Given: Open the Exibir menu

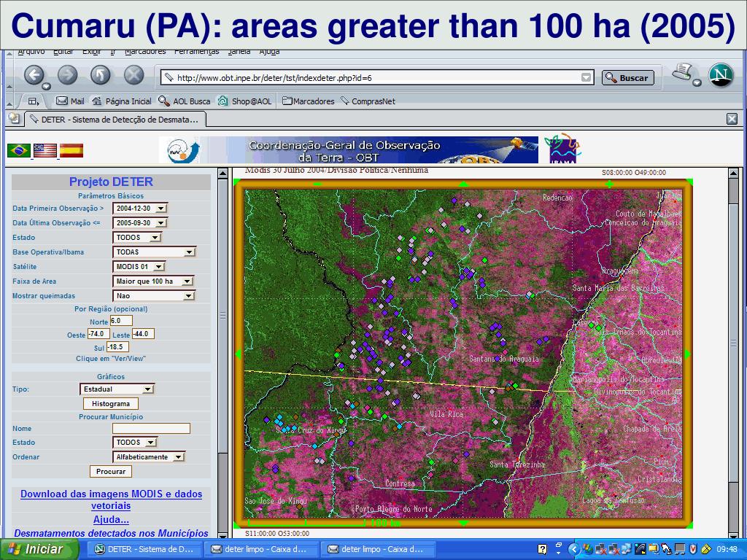Looking at the screenshot, I should pos(91,52).
